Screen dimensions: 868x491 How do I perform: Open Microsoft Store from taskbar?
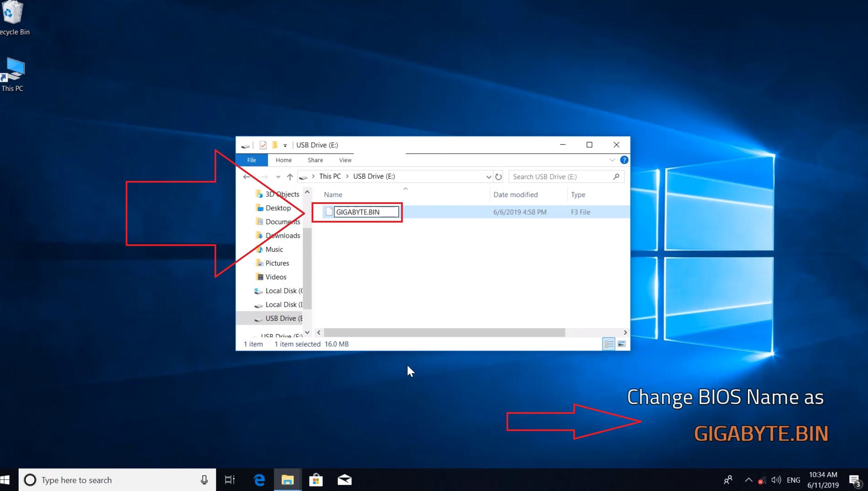click(315, 480)
